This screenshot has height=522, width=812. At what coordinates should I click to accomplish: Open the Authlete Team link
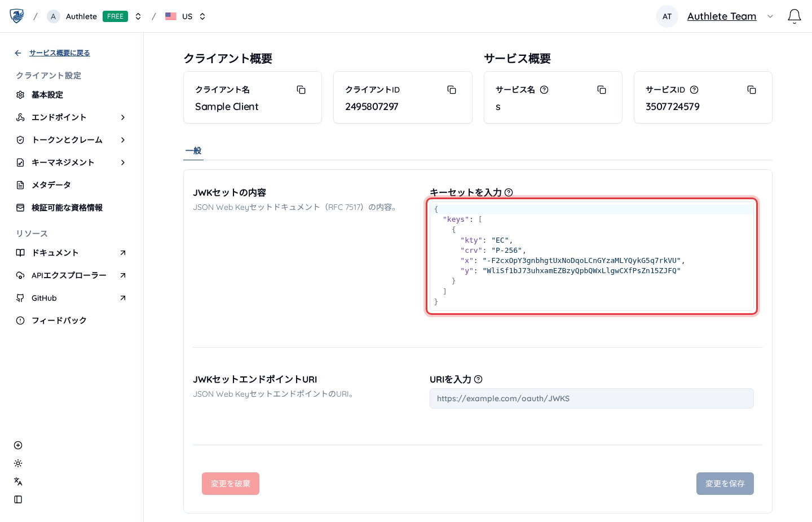(x=722, y=16)
